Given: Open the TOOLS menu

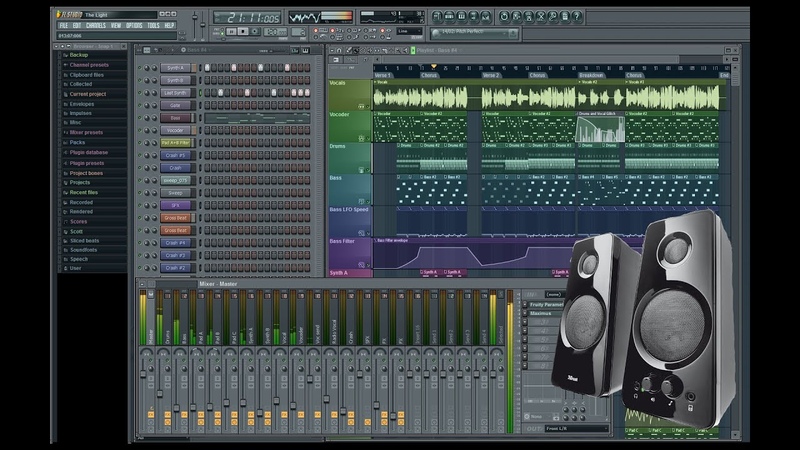Looking at the screenshot, I should pos(153,26).
